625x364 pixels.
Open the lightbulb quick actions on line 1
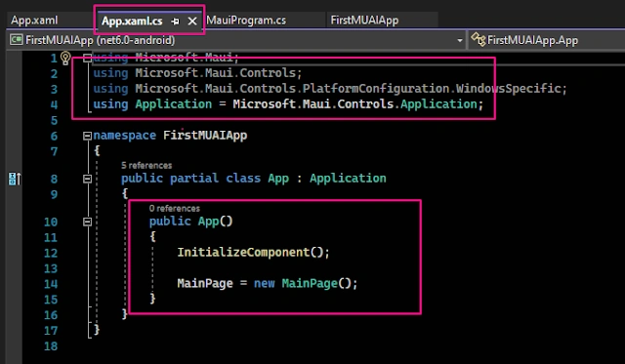pos(65,59)
